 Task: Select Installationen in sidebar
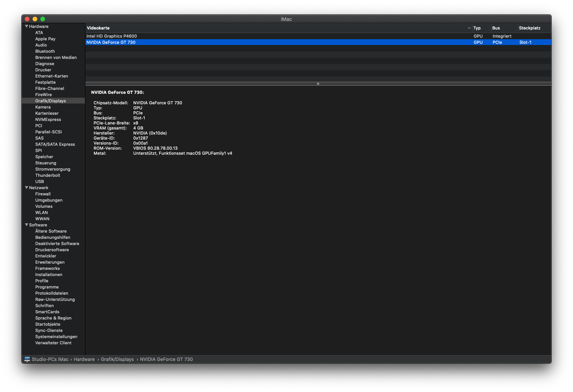click(49, 275)
